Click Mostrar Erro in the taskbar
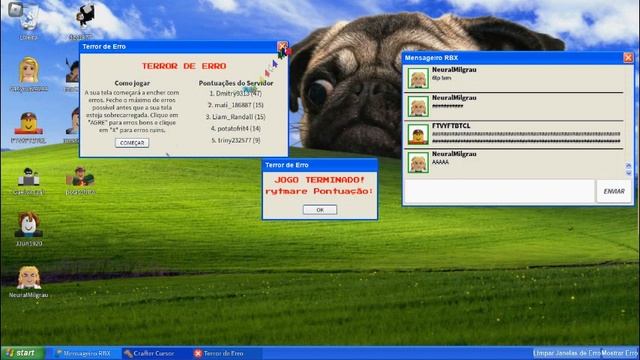 tap(620, 353)
